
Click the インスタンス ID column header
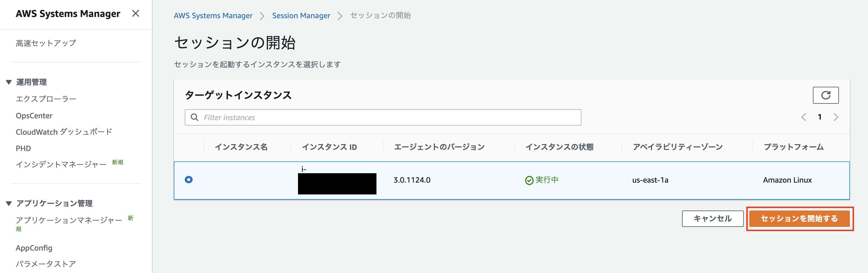329,147
